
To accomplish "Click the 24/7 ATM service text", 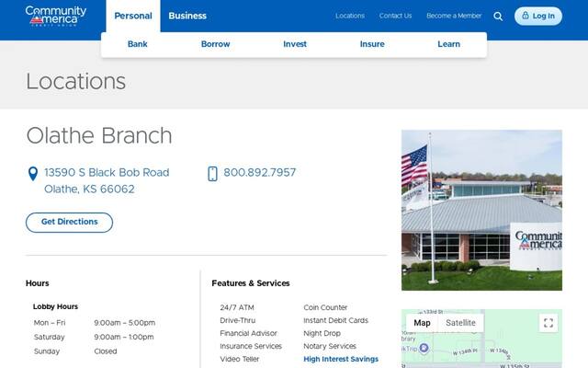I will pos(237,307).
